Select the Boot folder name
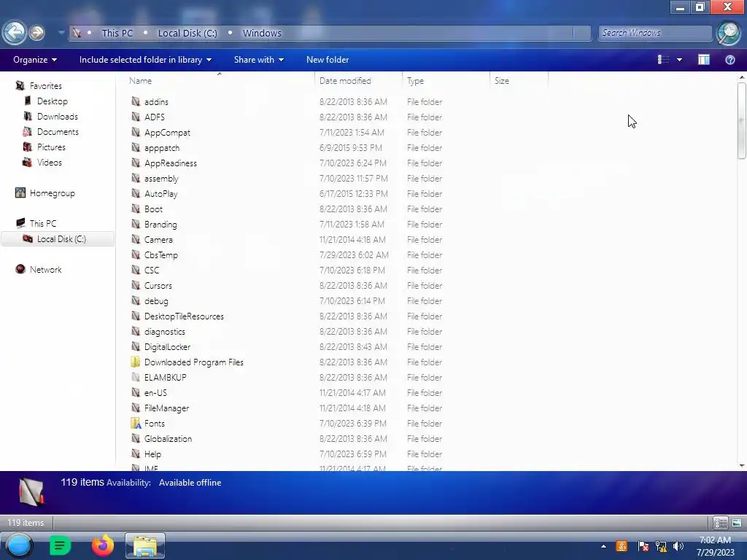The image size is (747, 560). [x=153, y=209]
